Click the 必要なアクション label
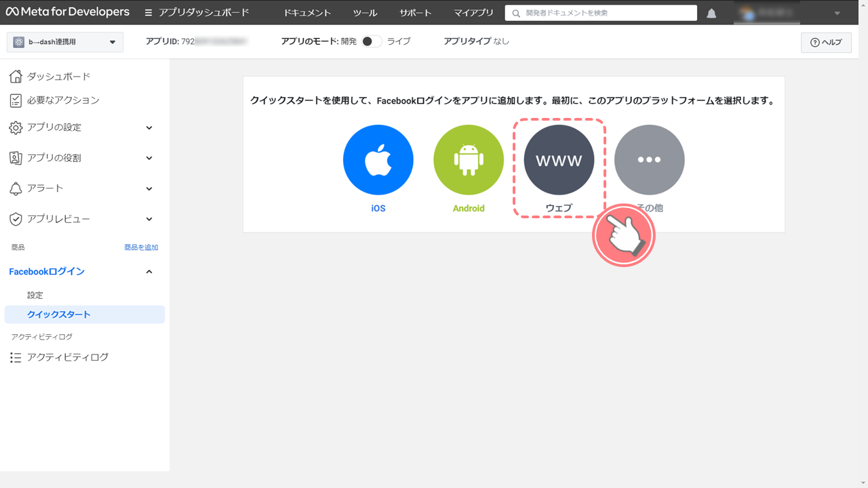The height and width of the screenshot is (488, 868). click(x=63, y=100)
